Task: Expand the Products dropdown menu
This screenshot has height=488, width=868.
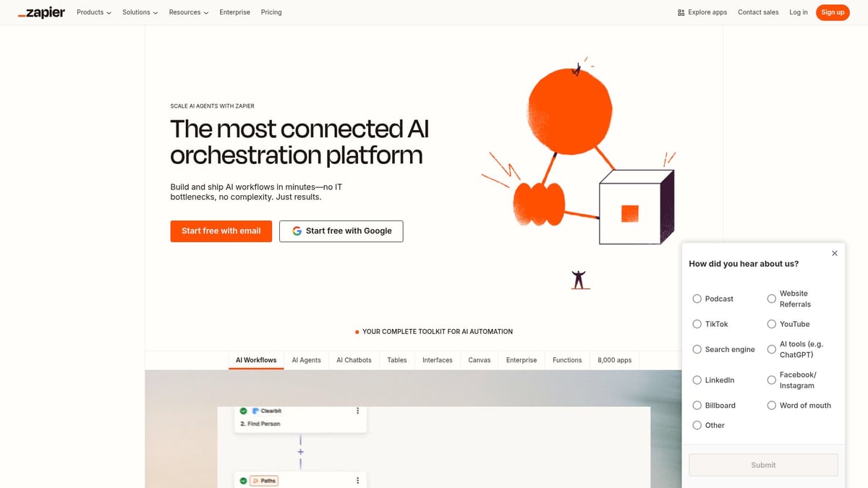Action: 94,12
